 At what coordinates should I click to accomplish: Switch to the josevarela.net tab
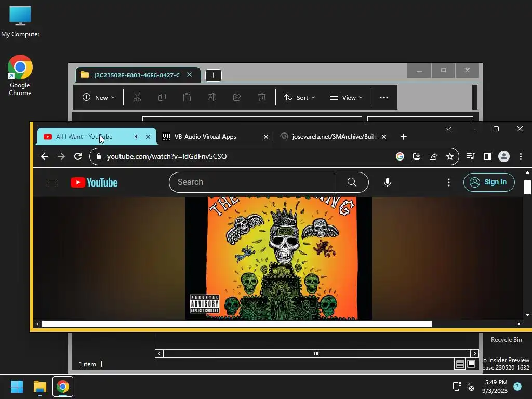334,137
